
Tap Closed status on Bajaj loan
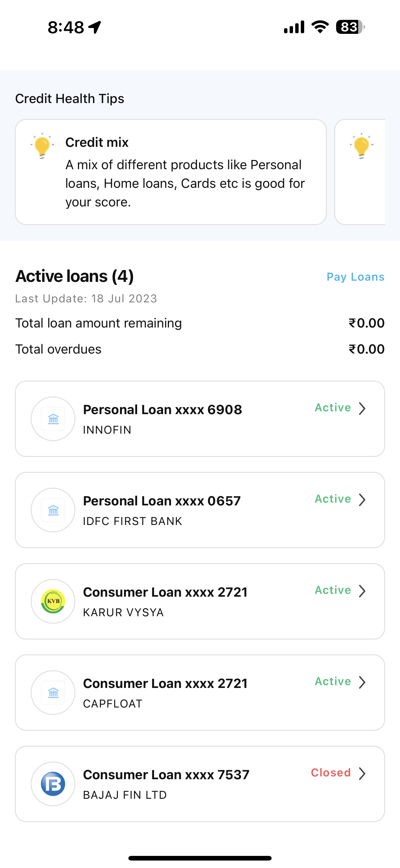click(331, 773)
